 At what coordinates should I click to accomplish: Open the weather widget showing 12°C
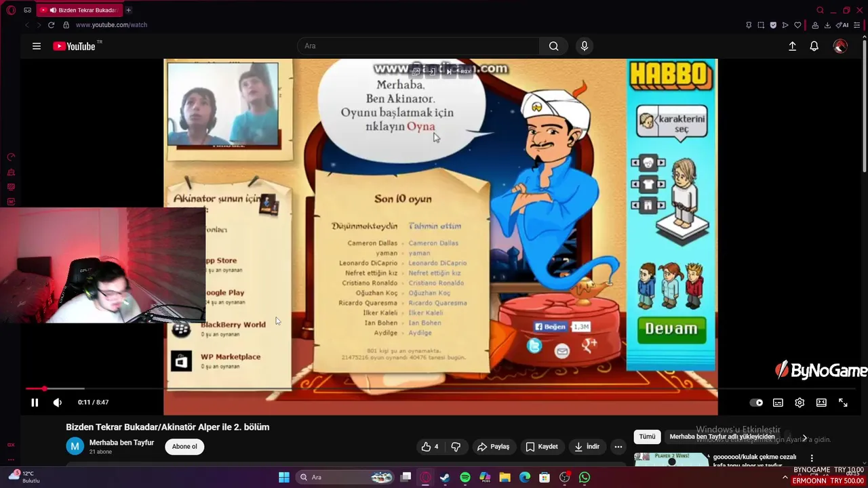click(x=24, y=477)
